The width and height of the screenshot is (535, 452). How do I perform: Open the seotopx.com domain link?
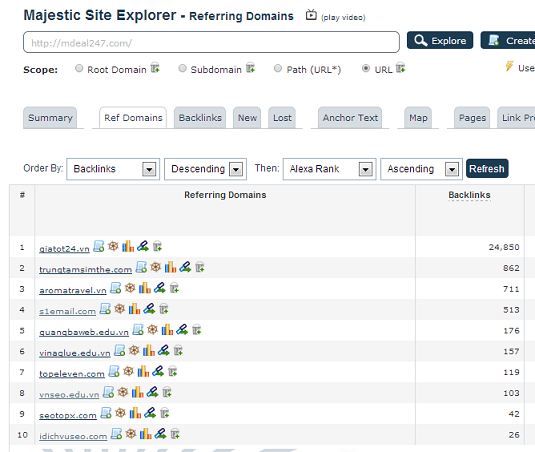click(68, 415)
